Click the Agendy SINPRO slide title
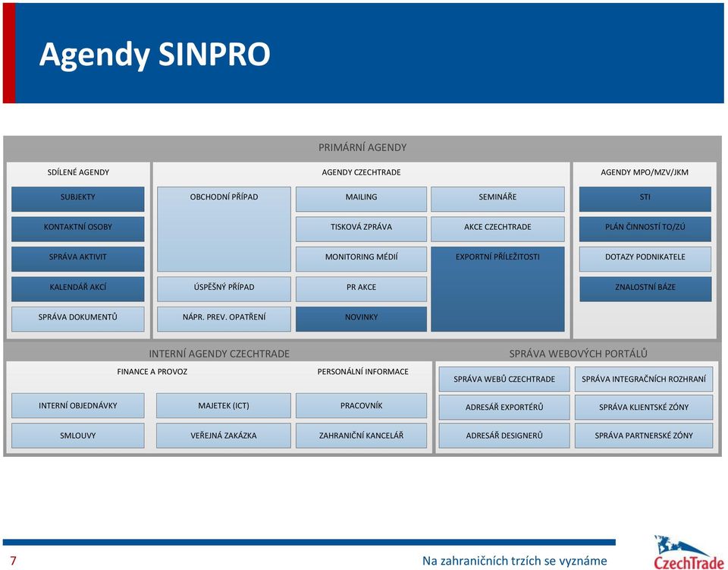 [x=155, y=55]
